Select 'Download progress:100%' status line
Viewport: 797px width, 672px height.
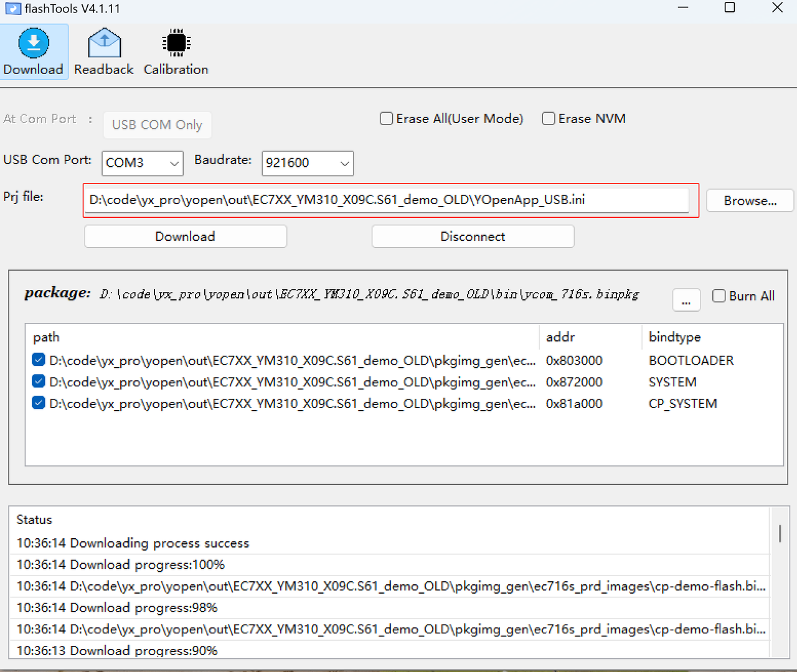coord(390,565)
